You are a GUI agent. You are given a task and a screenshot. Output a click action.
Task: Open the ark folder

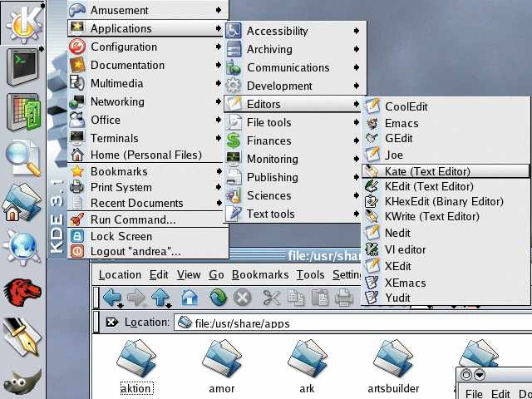coord(307,367)
